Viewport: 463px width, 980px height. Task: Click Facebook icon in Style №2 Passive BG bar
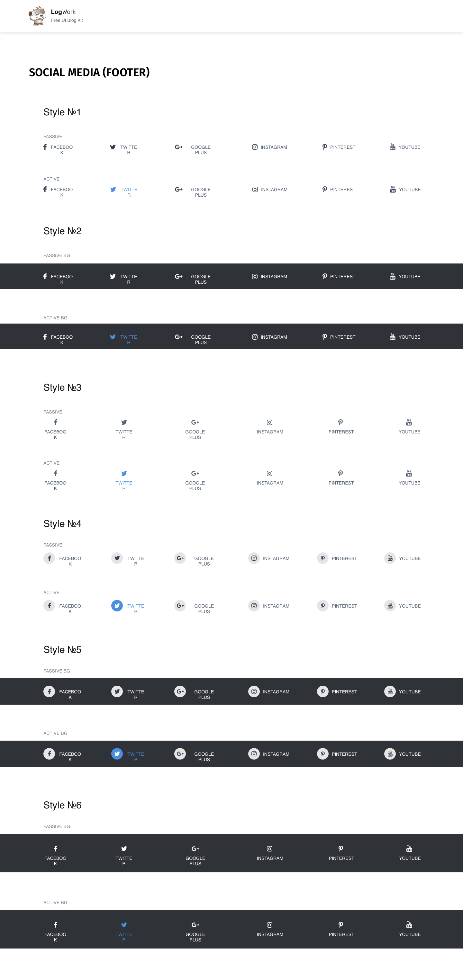coord(45,277)
